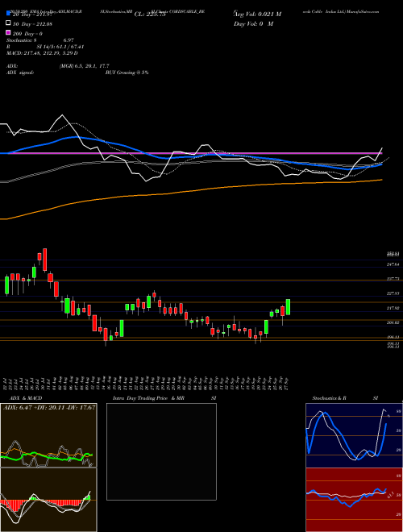Click the ADX: 6.47 +DY: 20.11 -DY: 17.67 header

(x=49, y=407)
